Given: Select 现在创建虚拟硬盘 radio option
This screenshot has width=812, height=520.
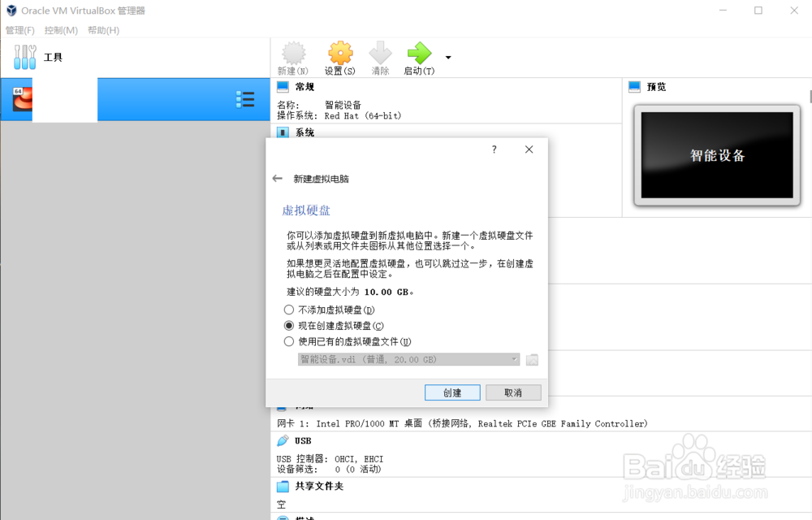Looking at the screenshot, I should pyautogui.click(x=289, y=326).
